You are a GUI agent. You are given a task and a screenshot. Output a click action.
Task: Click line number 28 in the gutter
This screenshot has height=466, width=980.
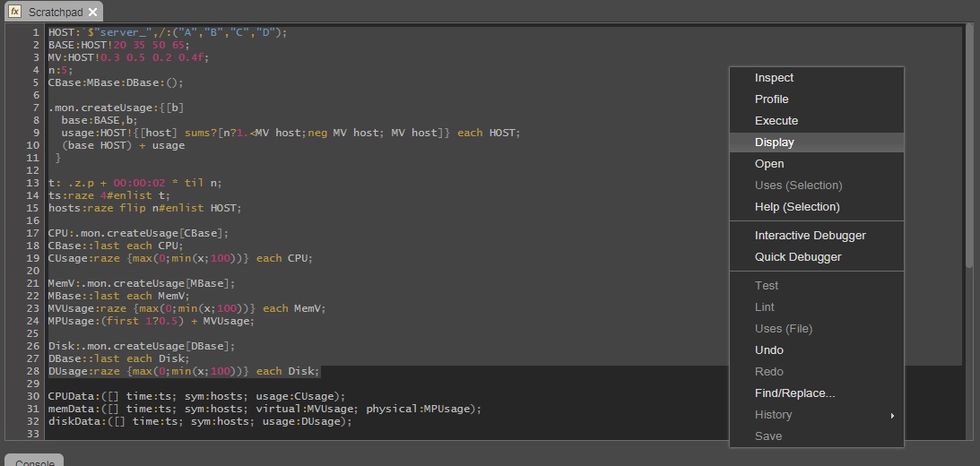[32, 371]
